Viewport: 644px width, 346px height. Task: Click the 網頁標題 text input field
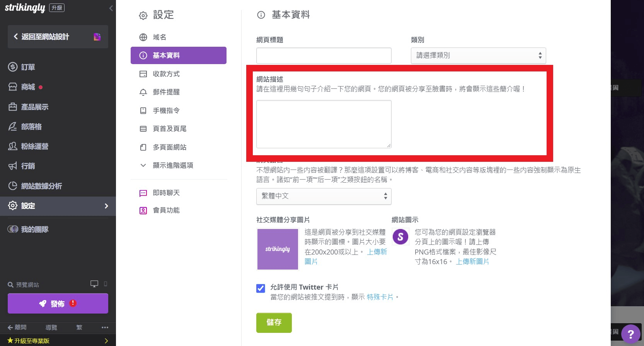(324, 56)
